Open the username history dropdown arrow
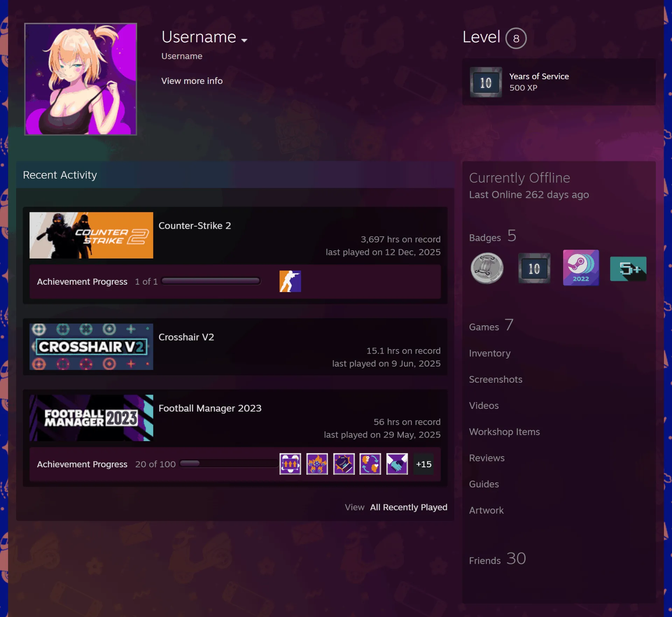672x617 pixels. (x=244, y=40)
